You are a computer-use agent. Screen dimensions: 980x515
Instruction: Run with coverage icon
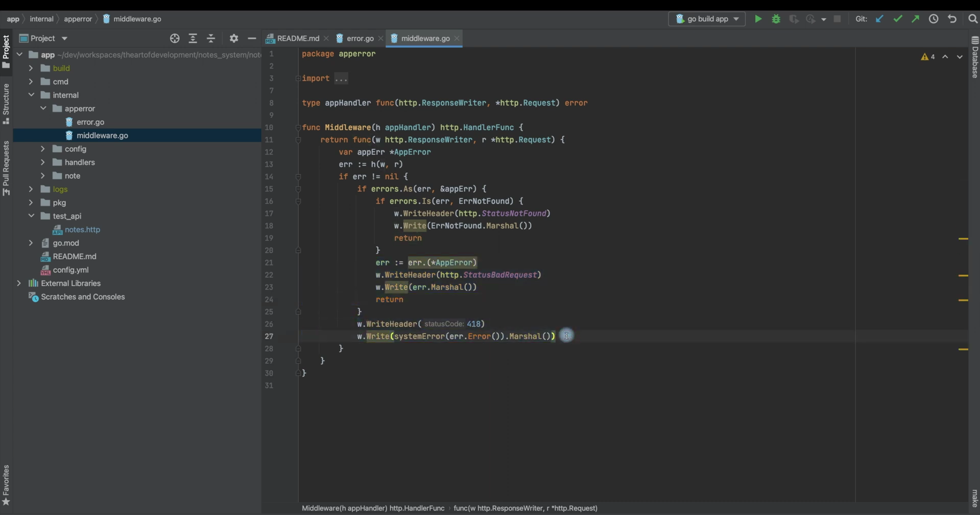pos(794,19)
